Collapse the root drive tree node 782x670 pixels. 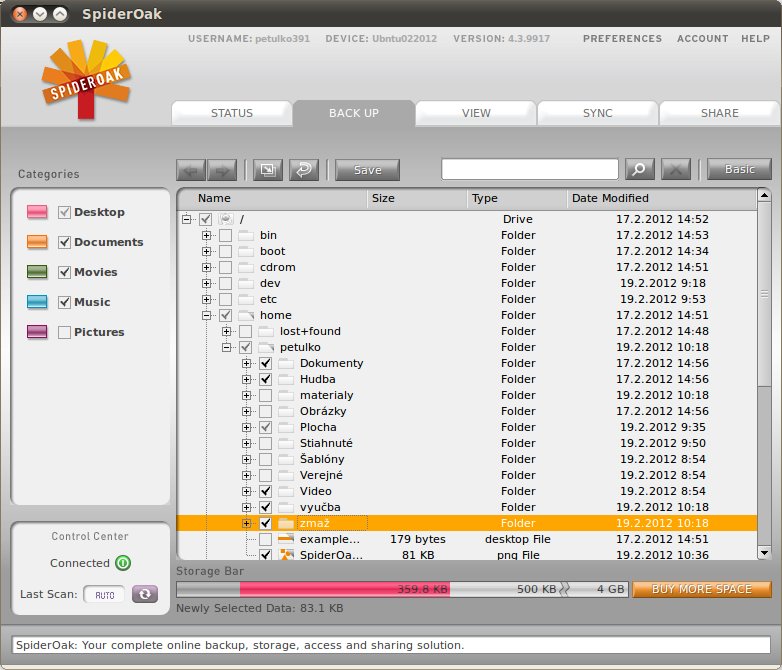[x=187, y=219]
